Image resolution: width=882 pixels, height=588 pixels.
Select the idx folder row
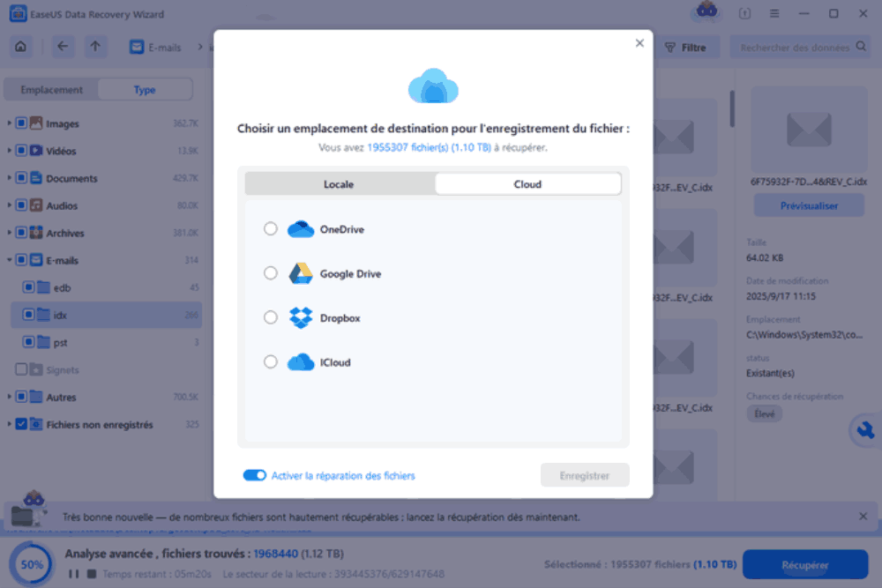(107, 315)
